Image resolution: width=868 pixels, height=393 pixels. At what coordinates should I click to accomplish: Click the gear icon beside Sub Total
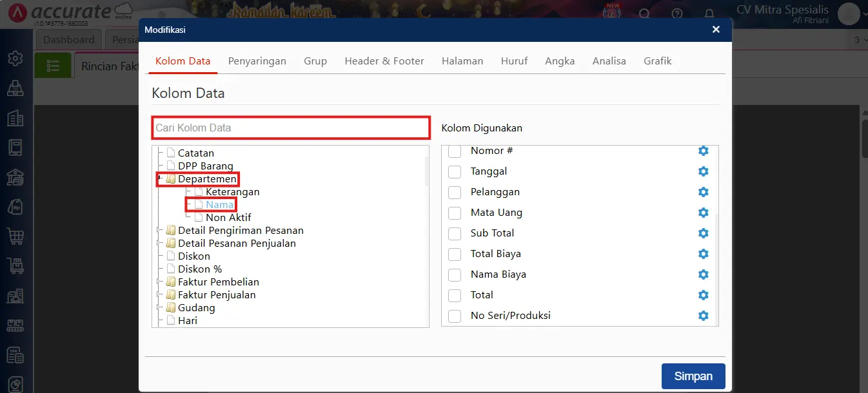tap(703, 233)
